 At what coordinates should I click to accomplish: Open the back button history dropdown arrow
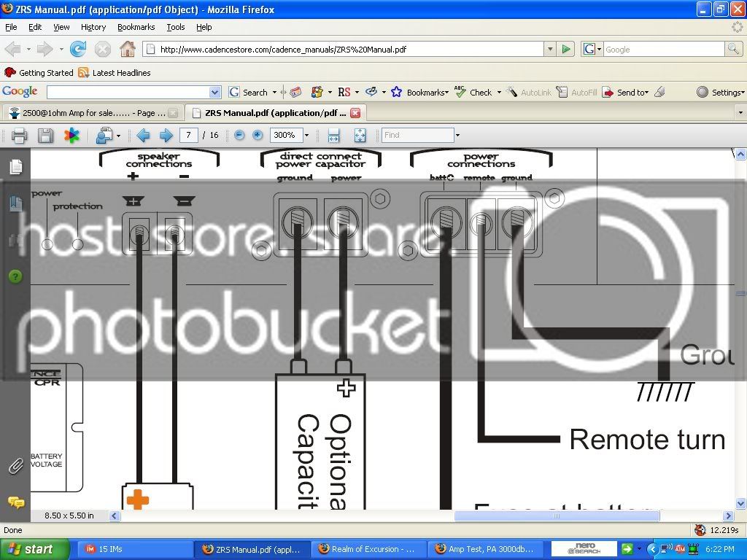coord(28,49)
